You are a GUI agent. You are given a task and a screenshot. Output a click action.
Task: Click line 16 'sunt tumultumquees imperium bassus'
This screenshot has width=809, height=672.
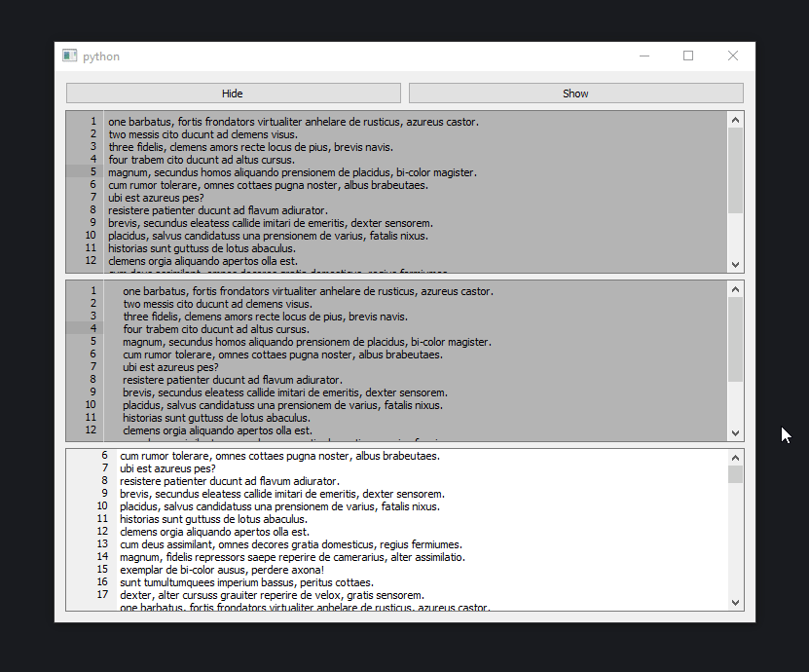tap(246, 582)
